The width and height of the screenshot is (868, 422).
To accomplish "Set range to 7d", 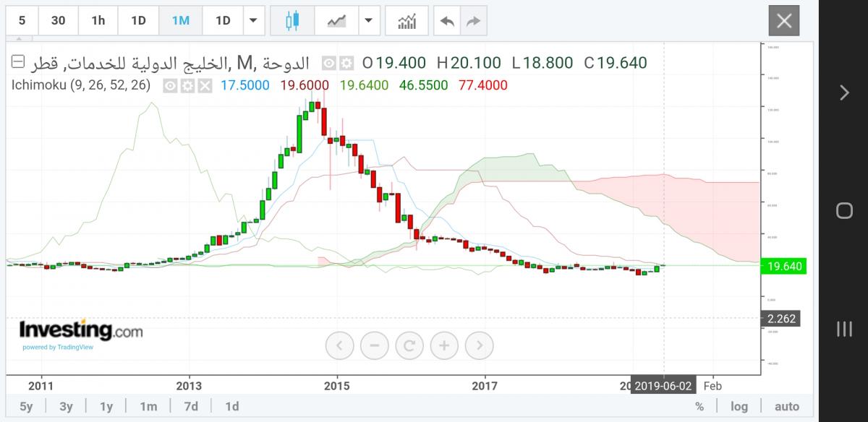I will tap(191, 407).
